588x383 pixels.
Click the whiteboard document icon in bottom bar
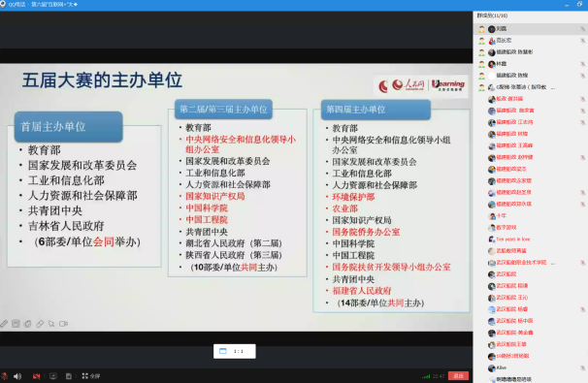click(69, 376)
